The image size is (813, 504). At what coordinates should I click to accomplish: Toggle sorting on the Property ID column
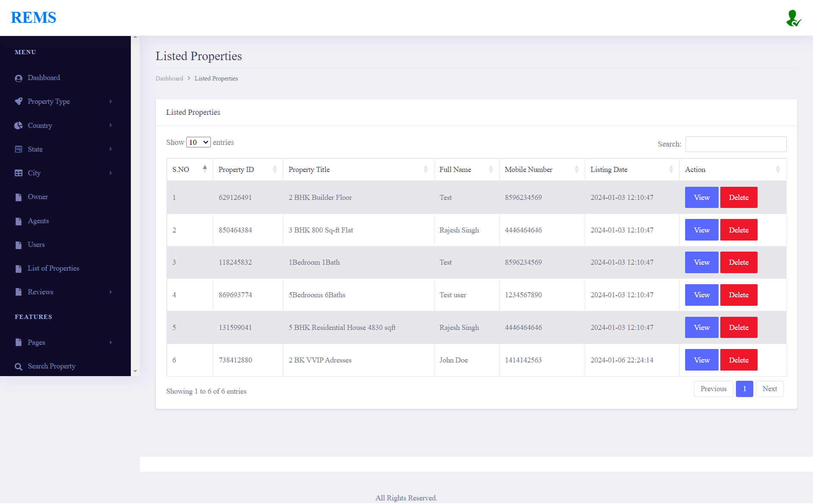[x=274, y=169]
